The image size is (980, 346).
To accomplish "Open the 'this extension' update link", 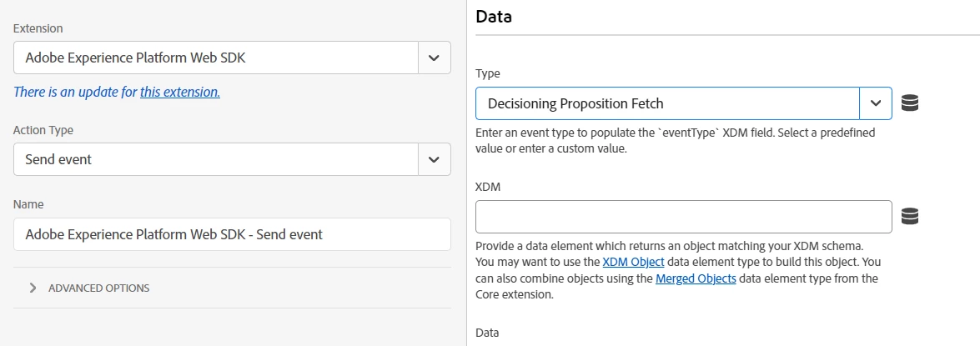I will pos(179,92).
